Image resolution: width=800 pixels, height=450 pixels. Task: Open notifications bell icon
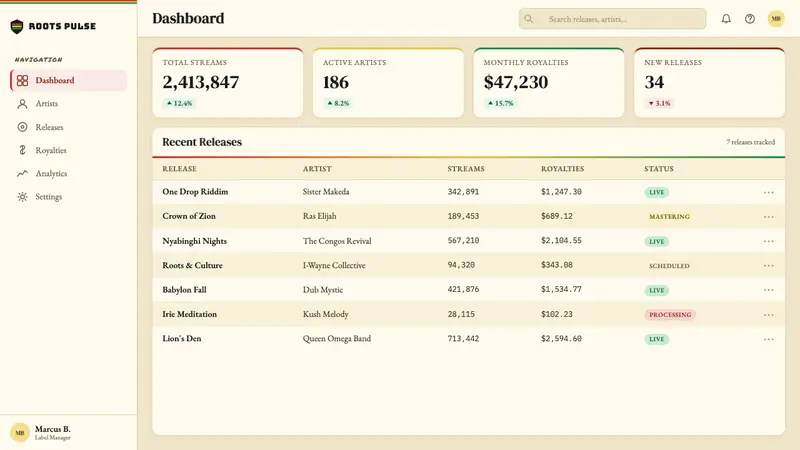click(726, 19)
